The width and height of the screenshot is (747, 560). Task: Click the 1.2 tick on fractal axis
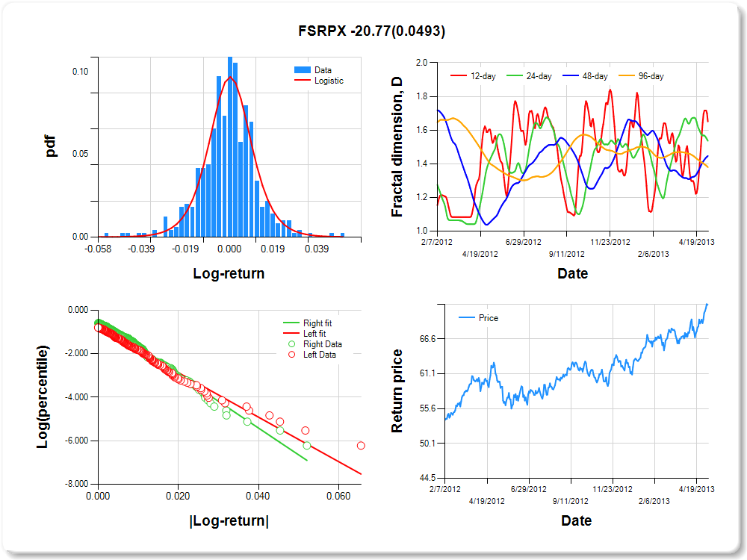point(421,197)
